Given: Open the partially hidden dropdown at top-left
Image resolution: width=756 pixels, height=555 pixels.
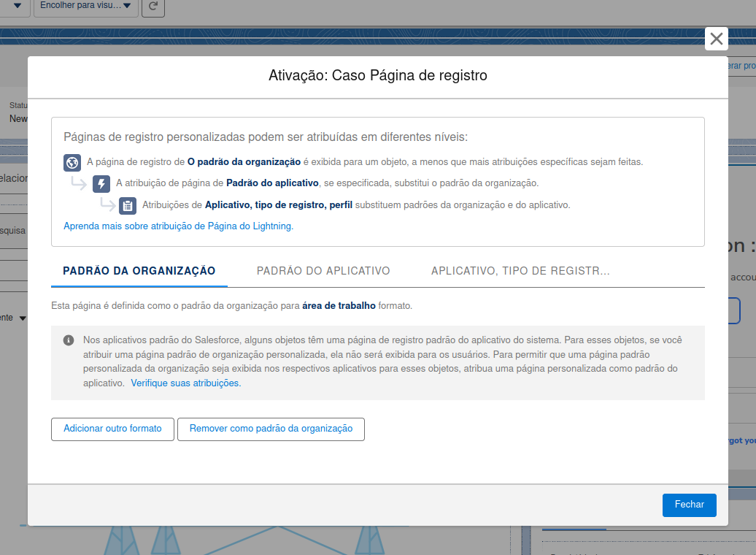Looking at the screenshot, I should click(16, 7).
